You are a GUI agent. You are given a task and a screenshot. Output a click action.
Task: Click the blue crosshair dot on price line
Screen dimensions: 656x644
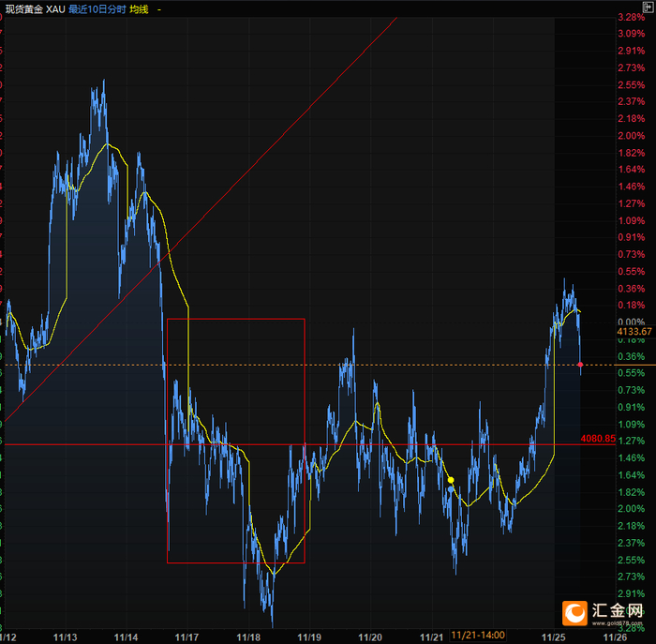451,488
